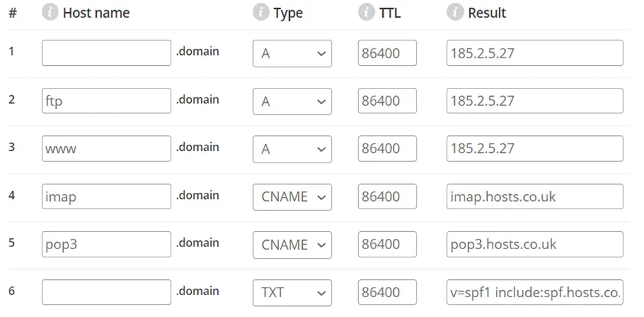Focus the TTL field for record 3
Viewport: 644px width, 317px height.
[387, 148]
